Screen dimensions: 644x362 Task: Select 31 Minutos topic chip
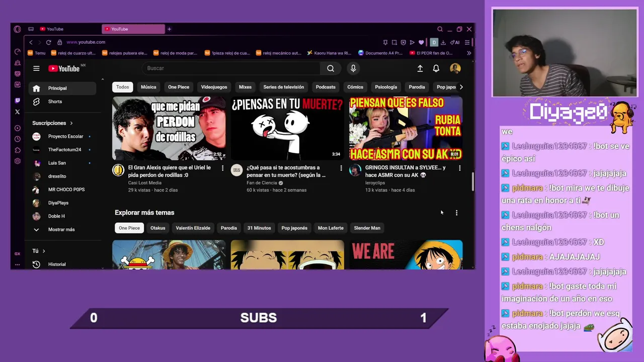coord(259,228)
